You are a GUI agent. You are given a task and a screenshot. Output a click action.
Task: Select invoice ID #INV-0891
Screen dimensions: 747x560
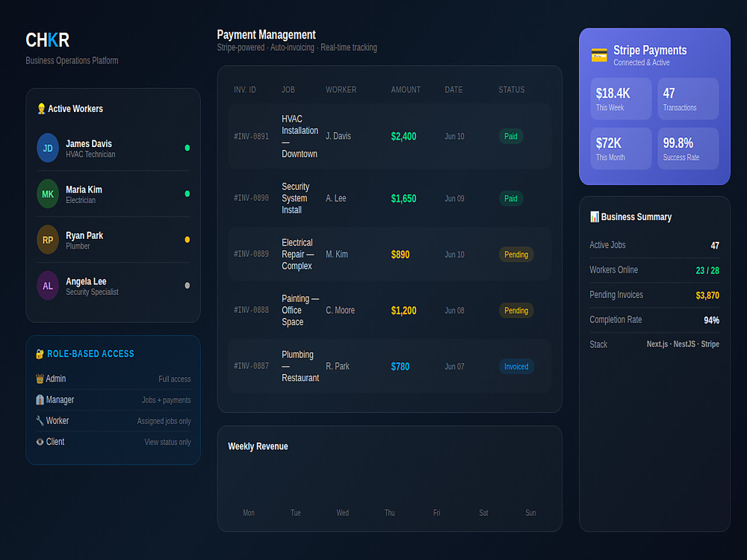pyautogui.click(x=251, y=136)
